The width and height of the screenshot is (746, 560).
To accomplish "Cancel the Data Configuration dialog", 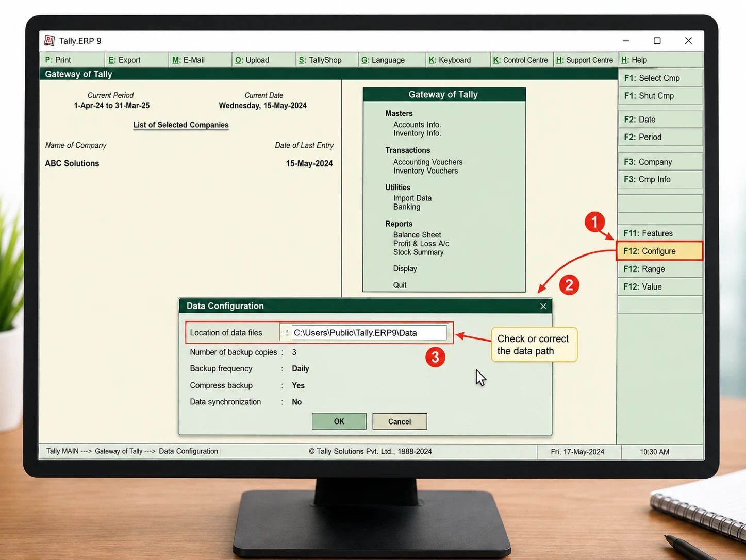I will click(400, 421).
